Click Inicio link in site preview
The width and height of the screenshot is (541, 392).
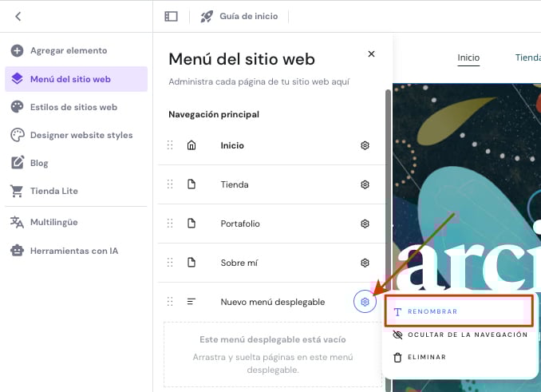point(468,57)
